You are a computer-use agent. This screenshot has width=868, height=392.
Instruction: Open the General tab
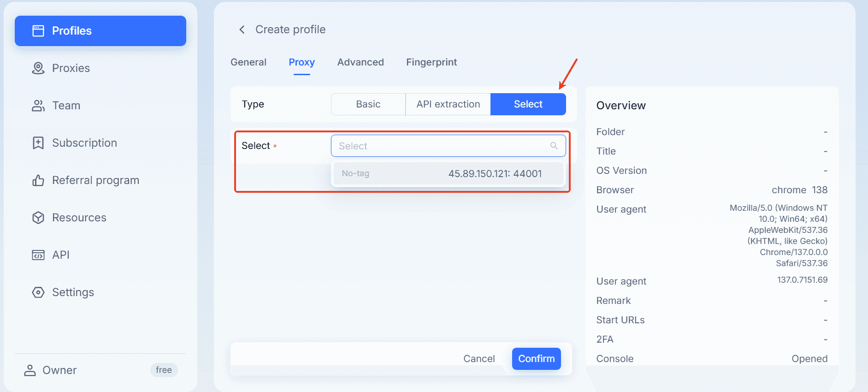coord(248,62)
